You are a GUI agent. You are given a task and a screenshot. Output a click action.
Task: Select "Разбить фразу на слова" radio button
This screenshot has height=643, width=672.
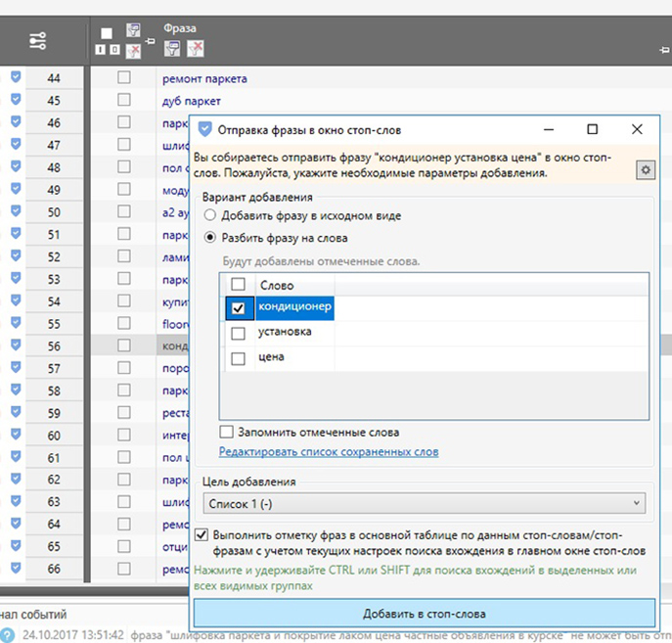[210, 238]
